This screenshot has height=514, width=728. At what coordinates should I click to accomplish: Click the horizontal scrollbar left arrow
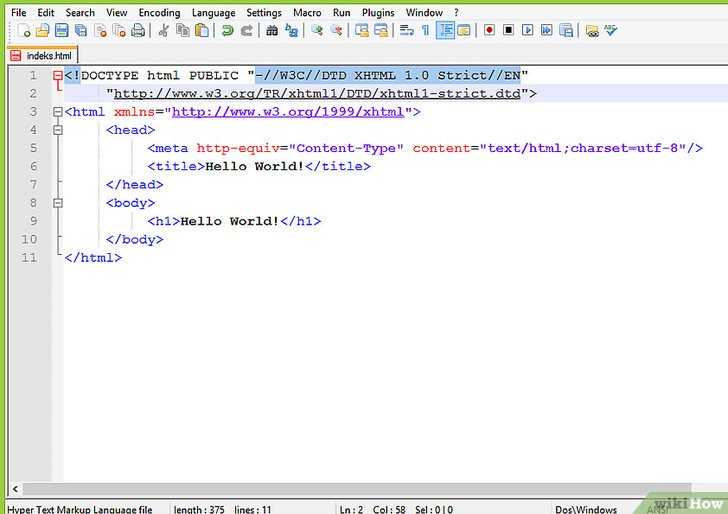[15, 488]
